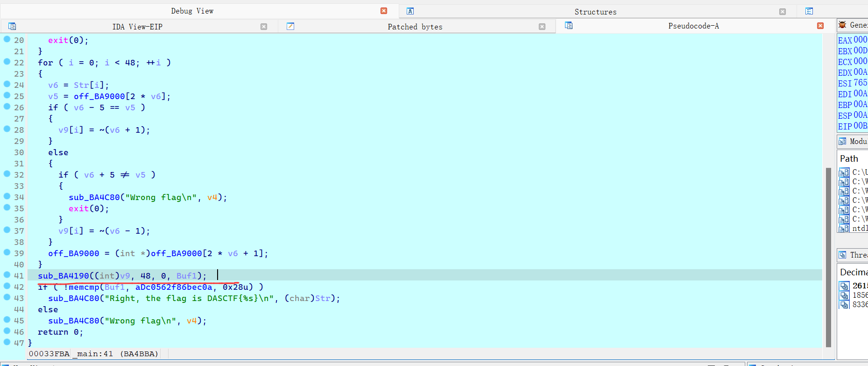The width and height of the screenshot is (868, 366).
Task: Select the ntdl module row icon
Action: coord(844,229)
